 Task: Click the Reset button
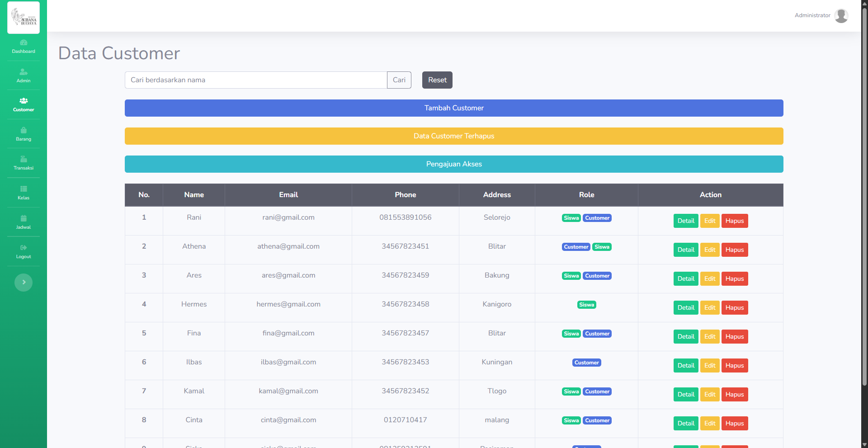437,80
